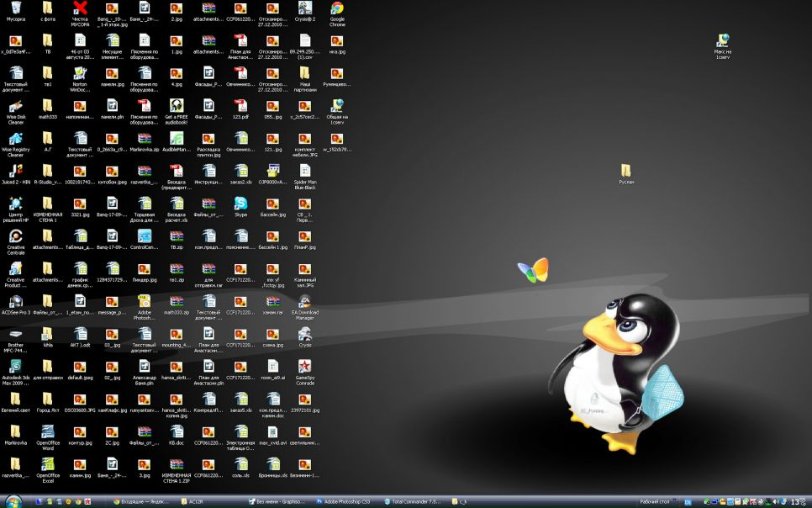Select the ACDSee Pro 3 shortcut
Screen dimensions: 812x508
(15, 304)
